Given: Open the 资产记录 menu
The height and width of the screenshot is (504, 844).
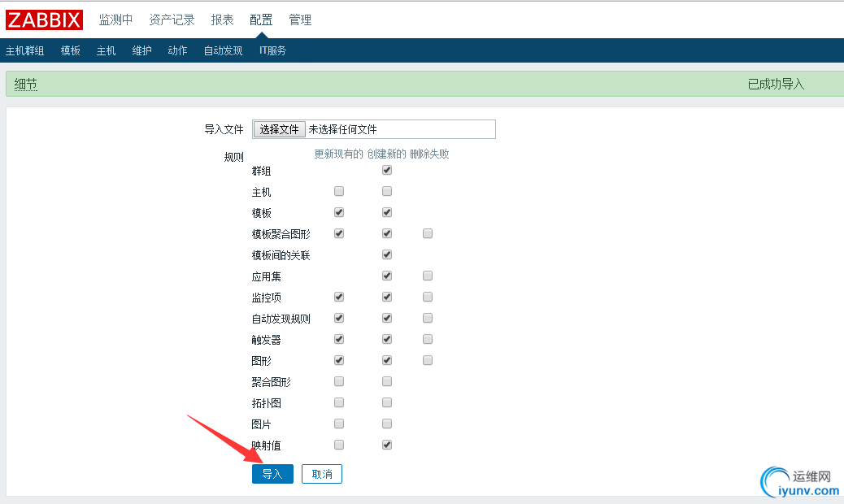Looking at the screenshot, I should [172, 20].
